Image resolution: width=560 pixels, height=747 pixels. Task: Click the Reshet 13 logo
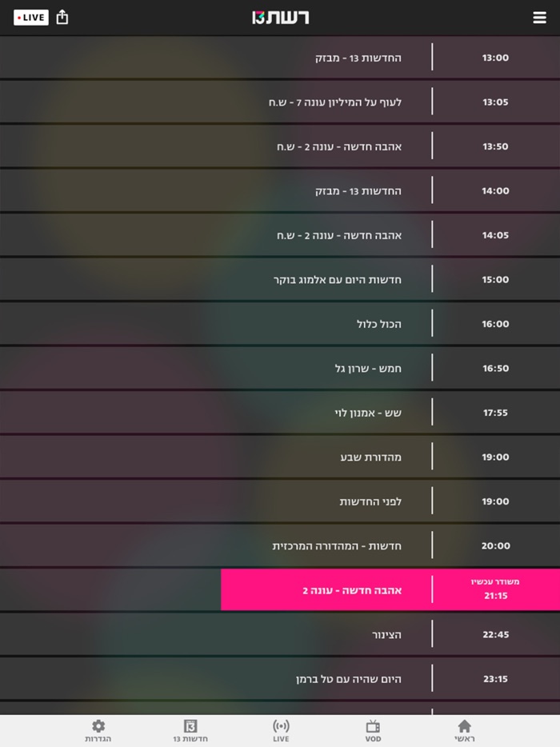280,18
